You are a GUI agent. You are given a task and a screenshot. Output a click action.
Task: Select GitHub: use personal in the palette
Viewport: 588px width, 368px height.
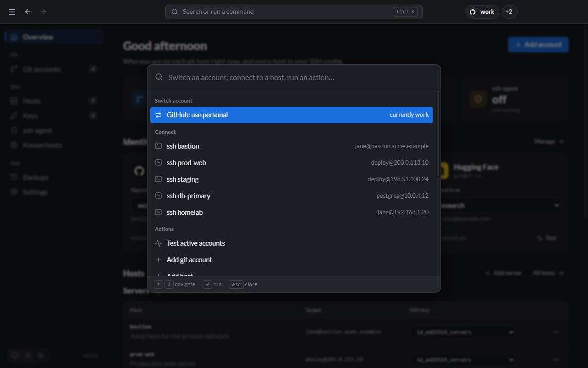point(292,115)
